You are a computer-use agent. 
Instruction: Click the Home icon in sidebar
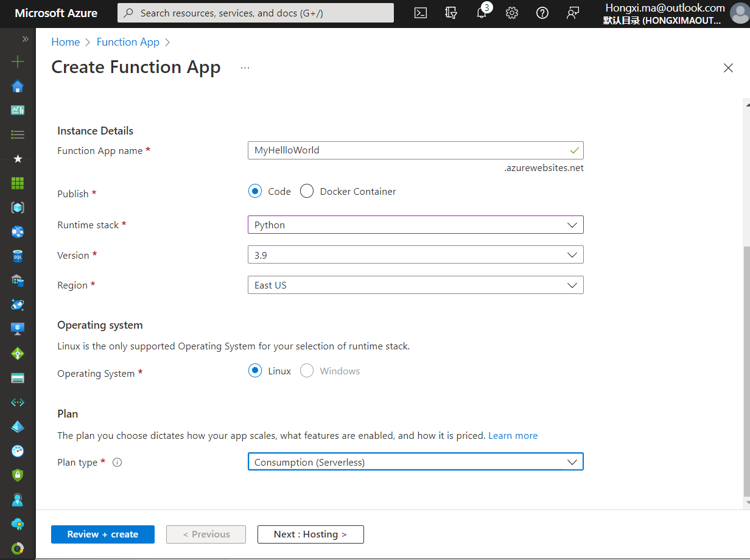[18, 86]
